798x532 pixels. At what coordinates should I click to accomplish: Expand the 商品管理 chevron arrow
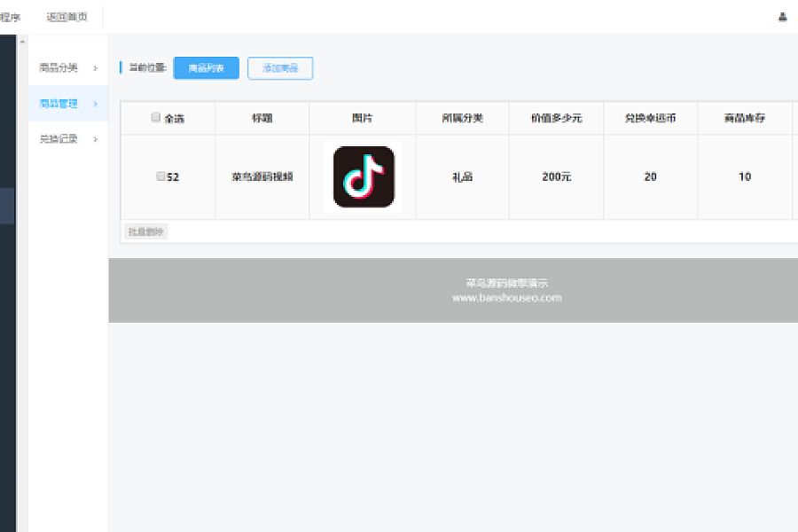point(95,104)
